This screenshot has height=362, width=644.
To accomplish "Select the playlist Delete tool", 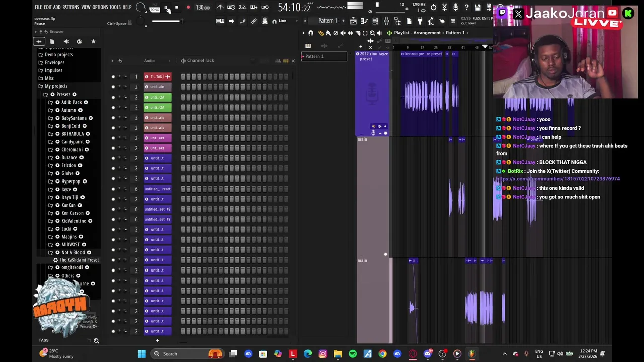I will 336,33.
